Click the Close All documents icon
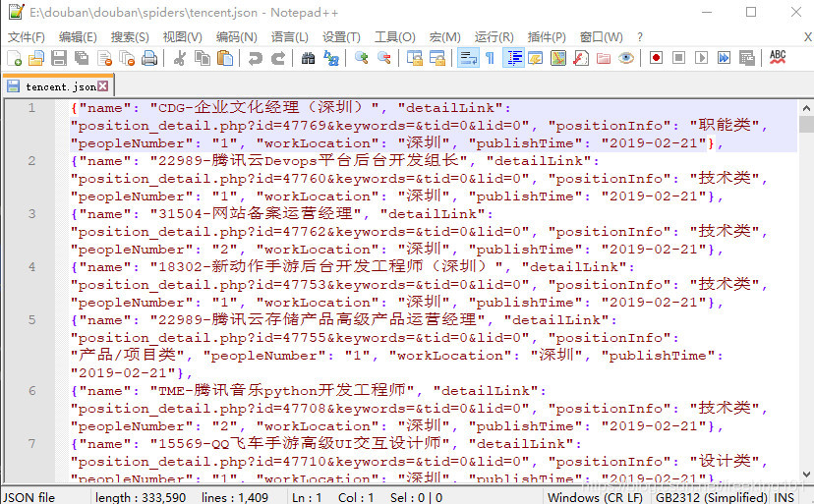The width and height of the screenshot is (814, 504). click(127, 58)
